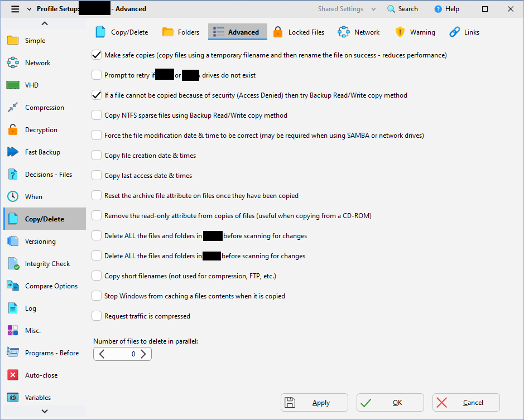The height and width of the screenshot is (420, 524).
Task: Click the top Network tab icon
Action: [344, 32]
